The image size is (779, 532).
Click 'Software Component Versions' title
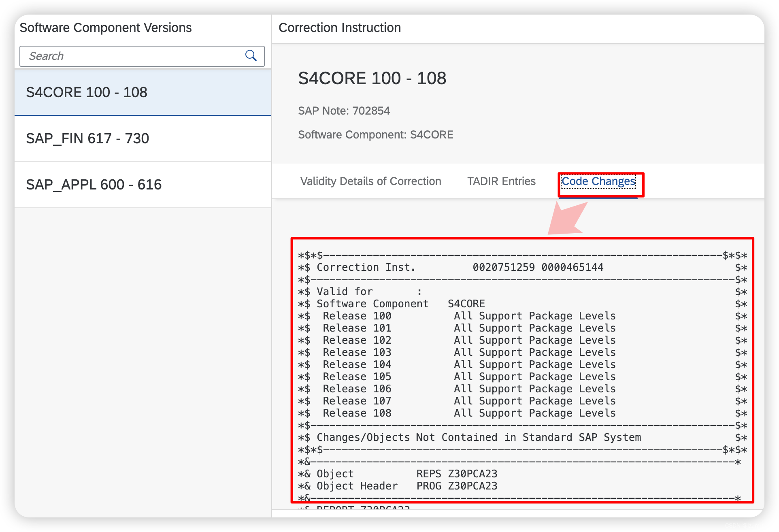tap(105, 28)
